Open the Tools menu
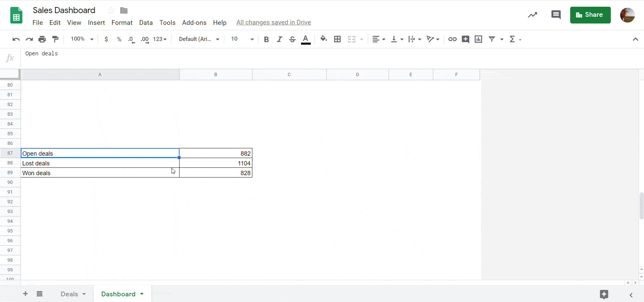The height and width of the screenshot is (302, 644). click(x=167, y=22)
